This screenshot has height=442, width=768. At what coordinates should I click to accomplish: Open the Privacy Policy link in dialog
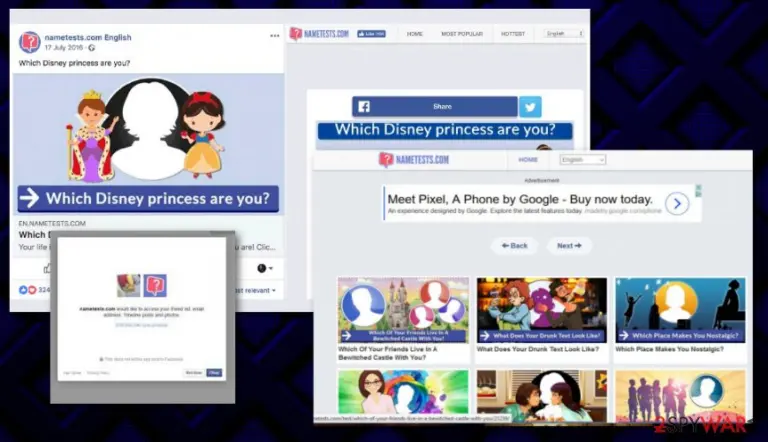[x=98, y=373]
